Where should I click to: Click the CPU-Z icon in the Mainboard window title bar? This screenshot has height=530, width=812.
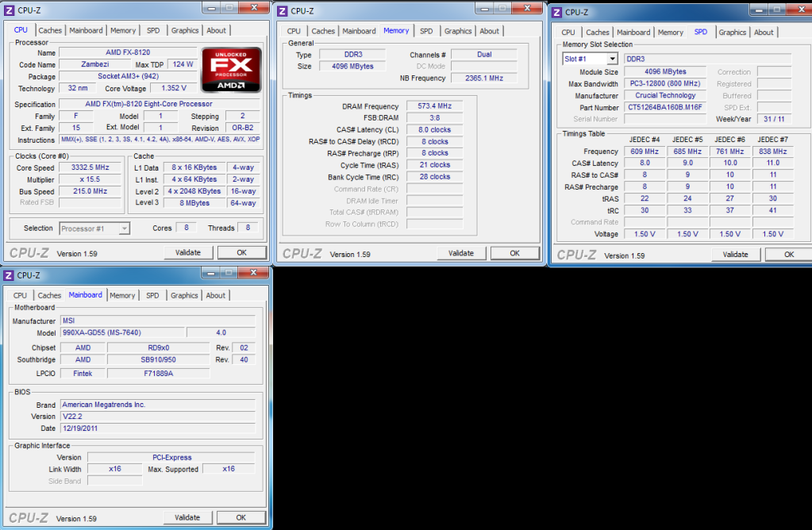[8, 275]
